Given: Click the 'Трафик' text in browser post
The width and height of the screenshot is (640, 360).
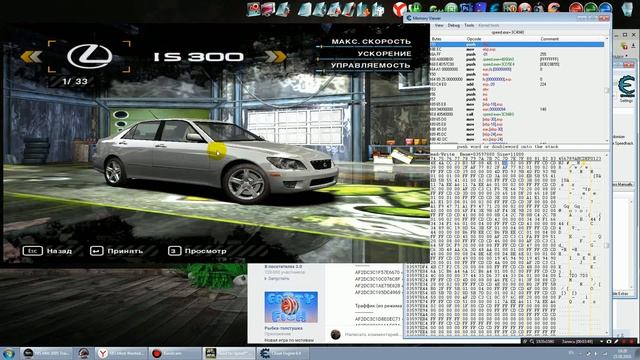Looking at the screenshot, I should (x=364, y=305).
